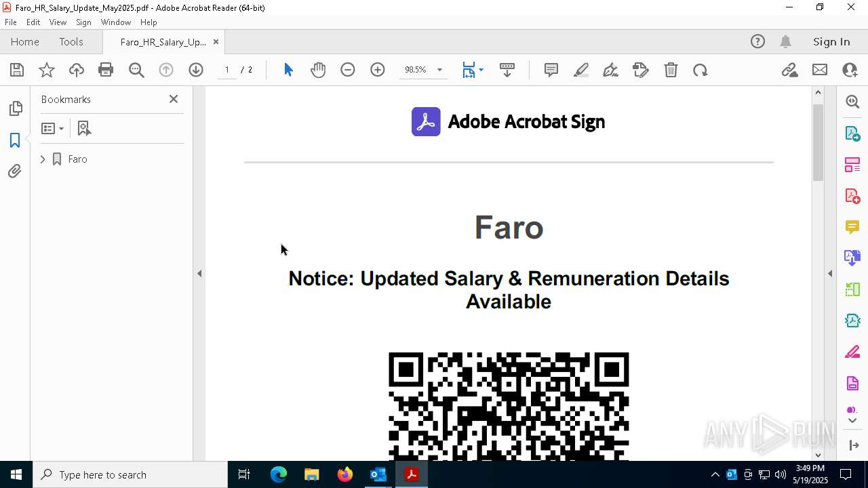Open Firefox from taskbar

pos(345,474)
